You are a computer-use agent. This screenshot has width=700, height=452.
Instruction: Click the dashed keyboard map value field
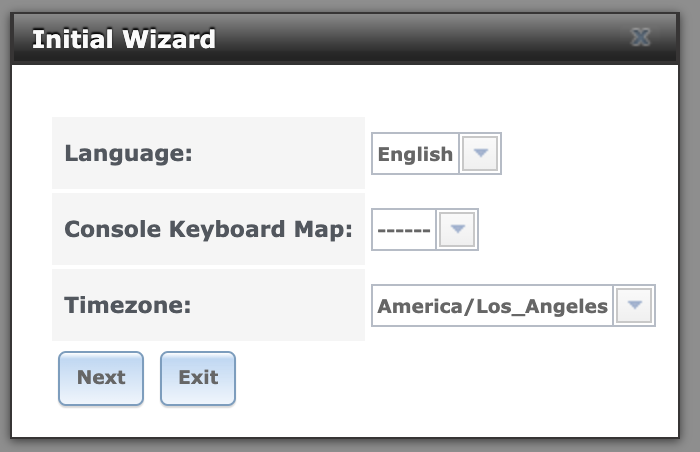coord(404,229)
